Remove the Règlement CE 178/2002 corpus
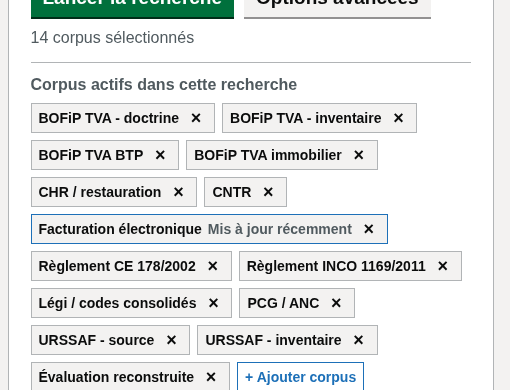This screenshot has width=510, height=390. point(213,266)
